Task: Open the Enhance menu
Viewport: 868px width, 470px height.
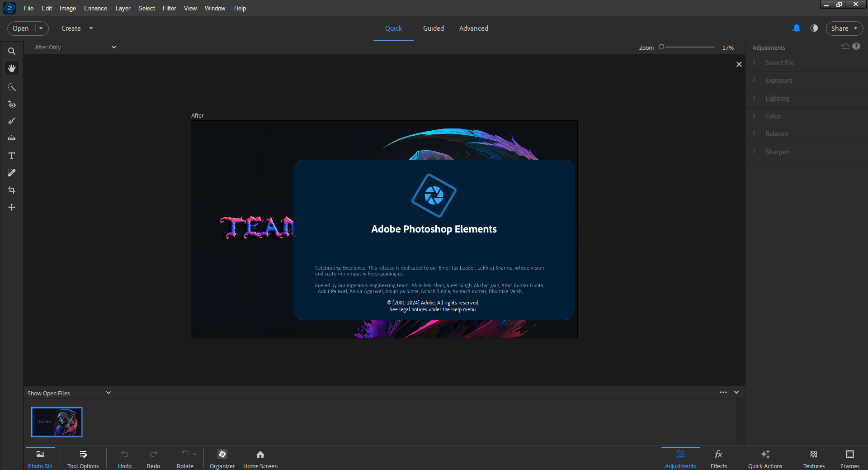Action: (x=95, y=8)
